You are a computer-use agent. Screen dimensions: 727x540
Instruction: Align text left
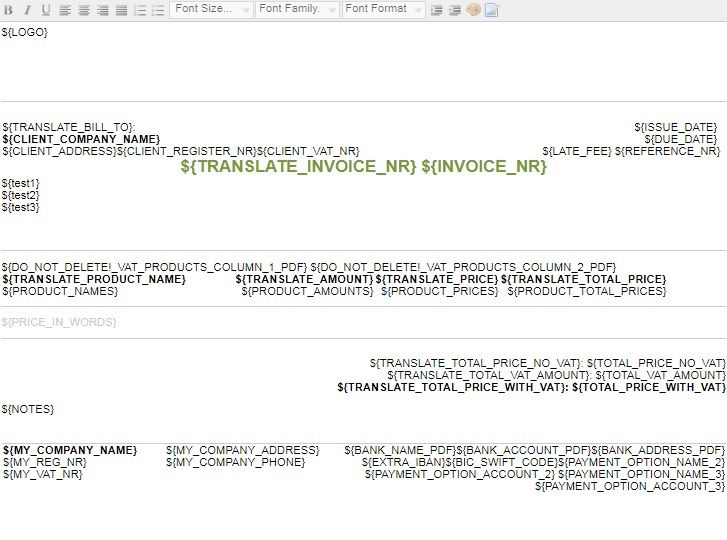pos(65,10)
